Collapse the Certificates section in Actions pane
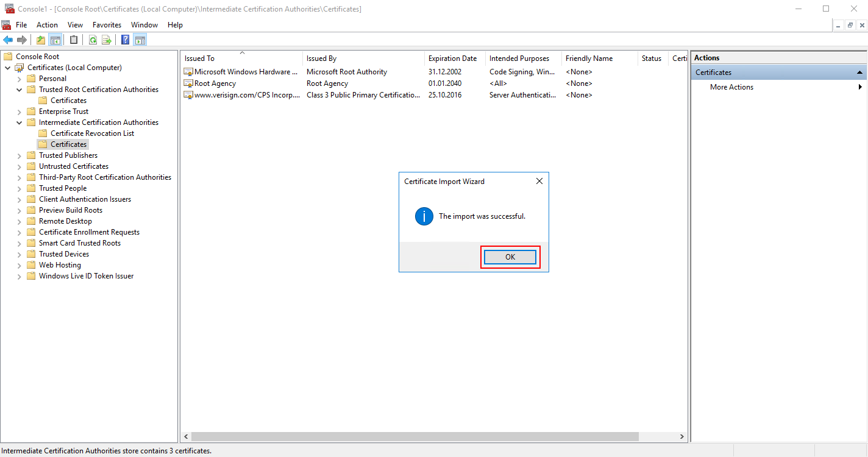This screenshot has height=457, width=868. pos(859,72)
